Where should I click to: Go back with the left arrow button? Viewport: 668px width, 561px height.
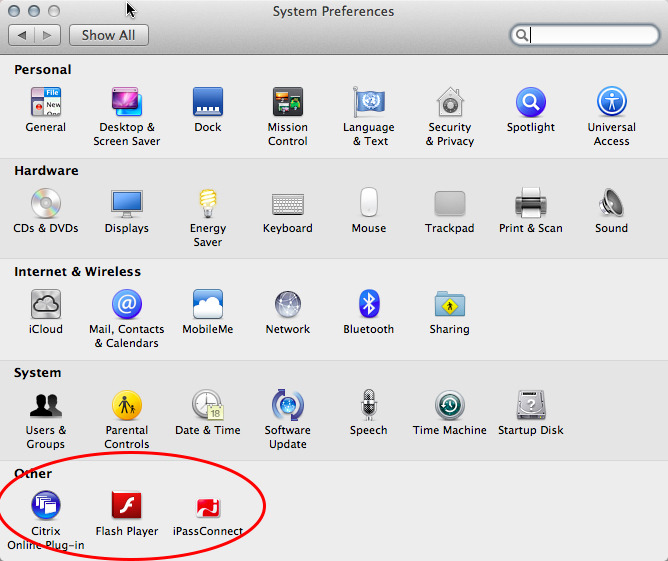pyautogui.click(x=21, y=35)
